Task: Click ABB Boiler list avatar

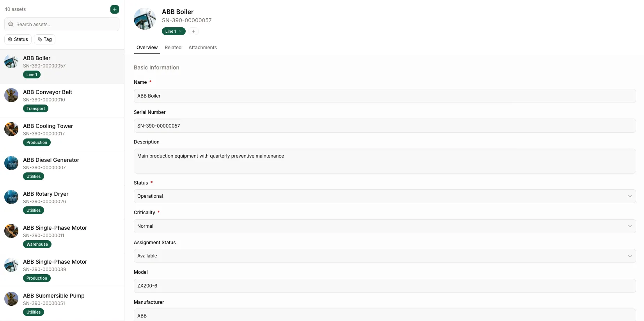Action: click(x=11, y=61)
